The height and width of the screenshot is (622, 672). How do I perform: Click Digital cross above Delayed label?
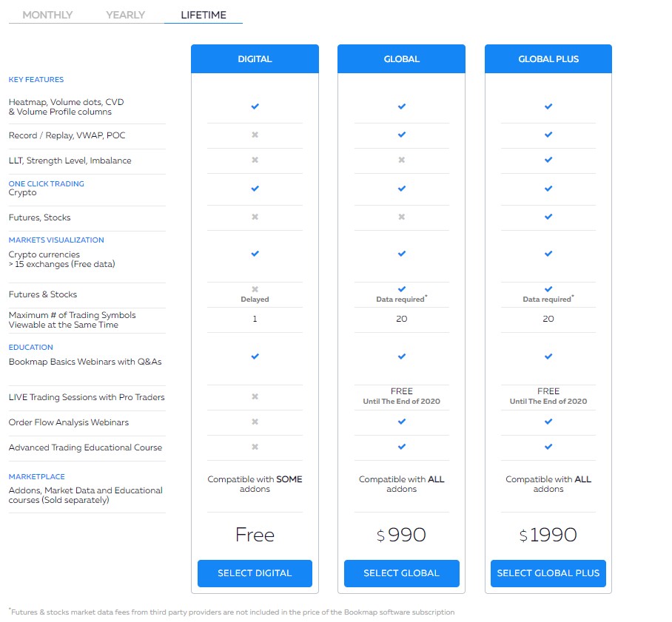[255, 289]
